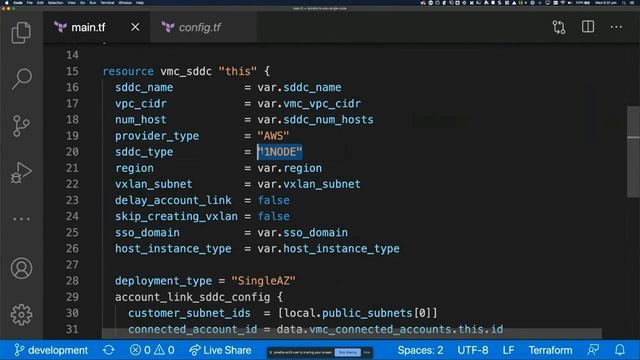This screenshot has height=360, width=640.
Task: Click "connected_account_id" attribute on line 31
Action: click(193, 329)
